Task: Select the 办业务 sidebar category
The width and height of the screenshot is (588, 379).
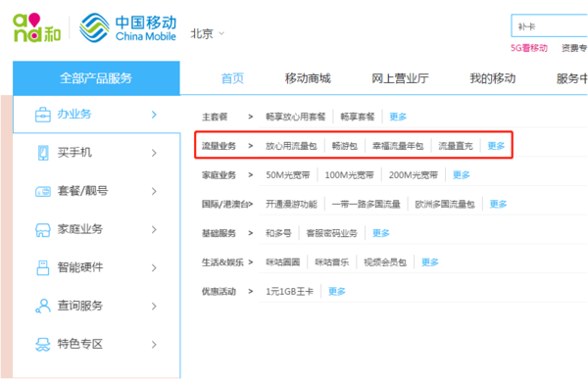Action: click(x=97, y=115)
